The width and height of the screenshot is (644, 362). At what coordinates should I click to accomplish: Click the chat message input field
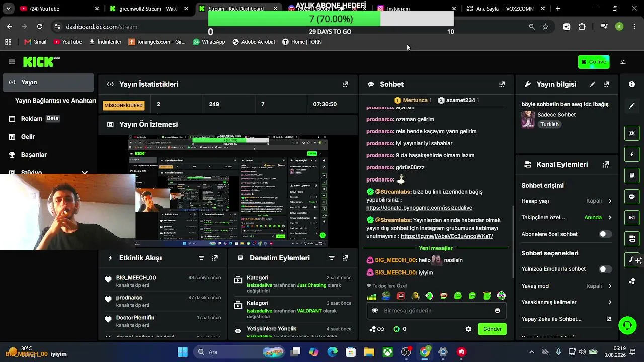[x=436, y=311]
